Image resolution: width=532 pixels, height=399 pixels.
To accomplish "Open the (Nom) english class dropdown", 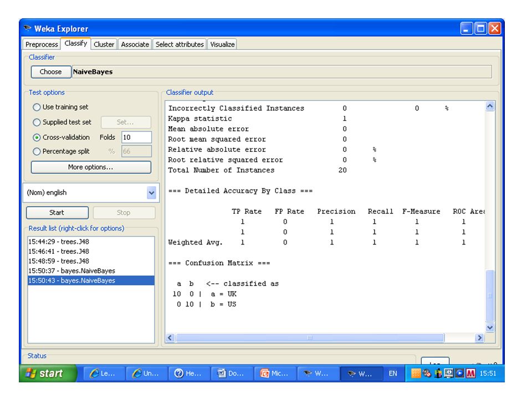I will point(91,193).
